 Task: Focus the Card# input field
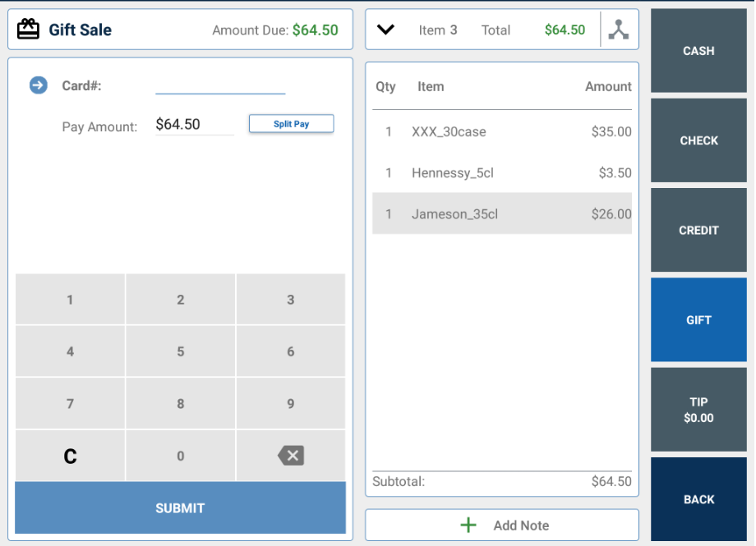[220, 85]
